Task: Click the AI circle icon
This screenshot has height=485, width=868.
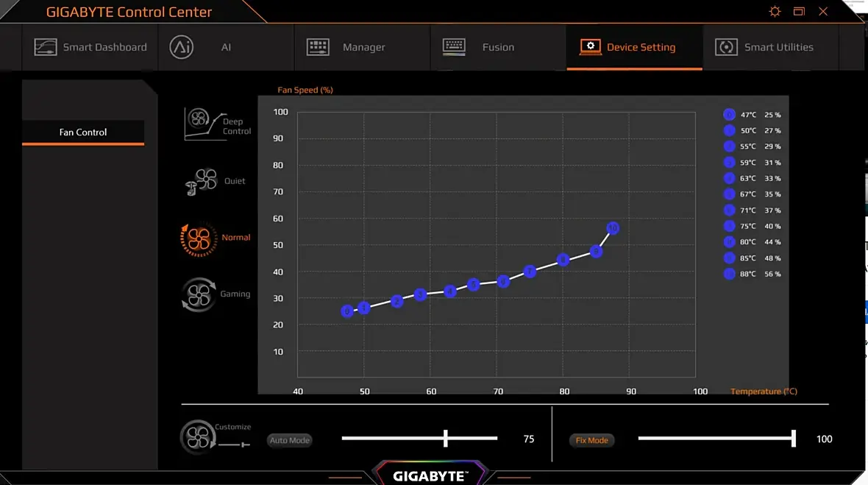Action: [181, 47]
